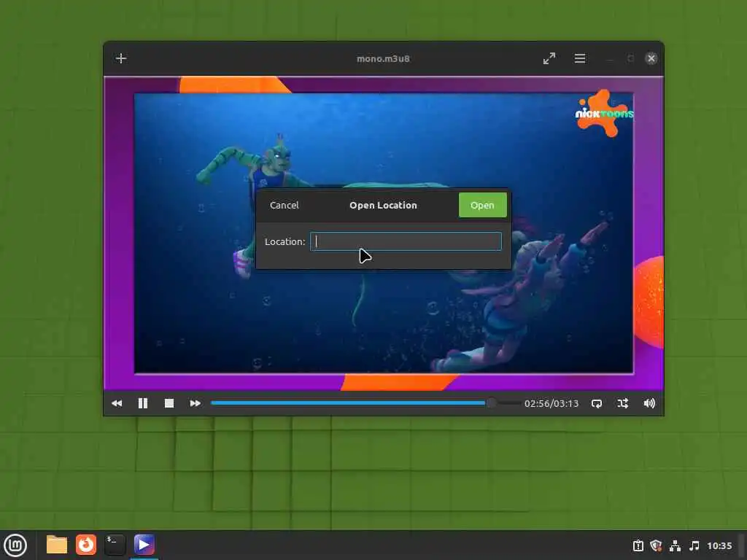This screenshot has width=747, height=560.
Task: Focus the Location text field
Action: pyautogui.click(x=406, y=241)
